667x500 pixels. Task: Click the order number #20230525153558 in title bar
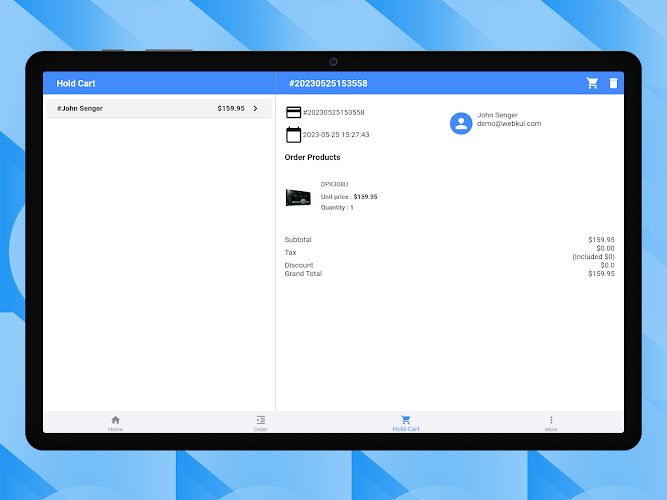[x=328, y=83]
